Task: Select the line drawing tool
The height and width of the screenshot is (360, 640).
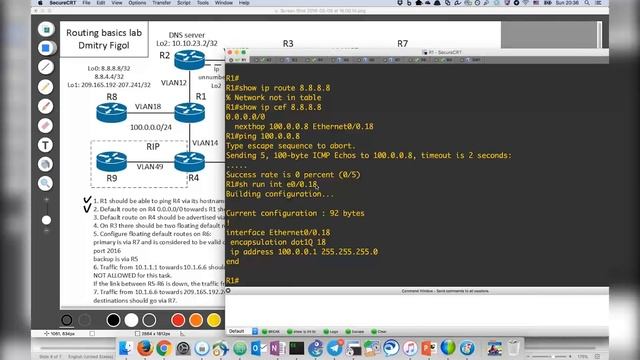Action: point(46,67)
